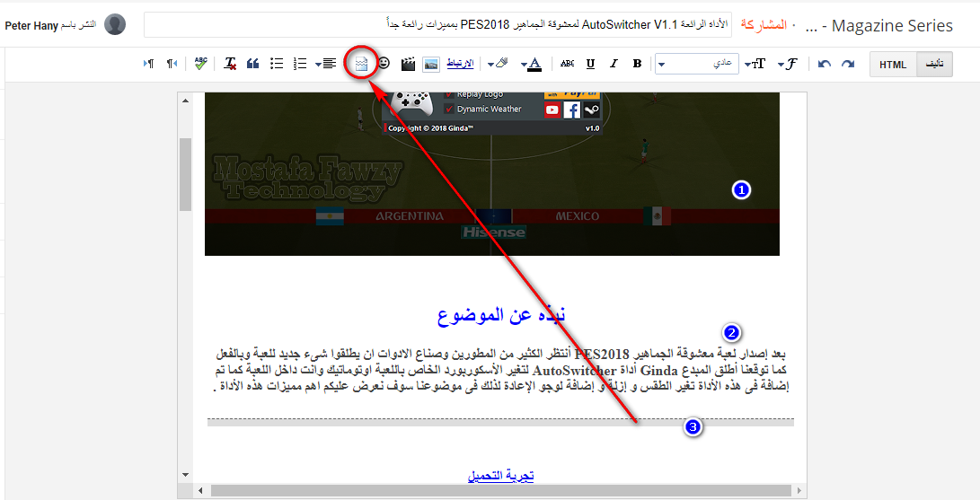980x500 pixels.
Task: Open the font size dropdown
Action: 755,64
